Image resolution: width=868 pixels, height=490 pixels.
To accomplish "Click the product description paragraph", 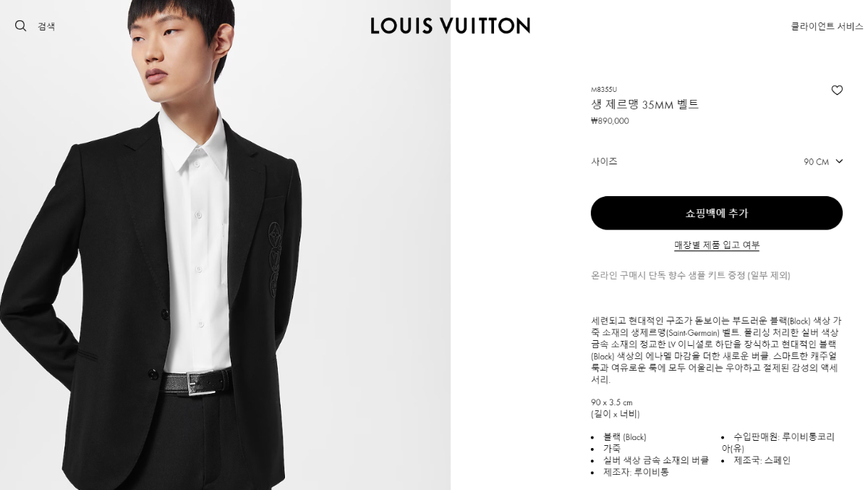I will coord(716,350).
